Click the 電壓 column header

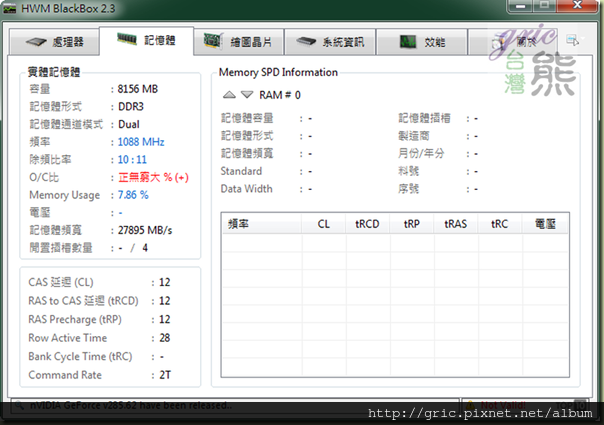click(x=545, y=224)
